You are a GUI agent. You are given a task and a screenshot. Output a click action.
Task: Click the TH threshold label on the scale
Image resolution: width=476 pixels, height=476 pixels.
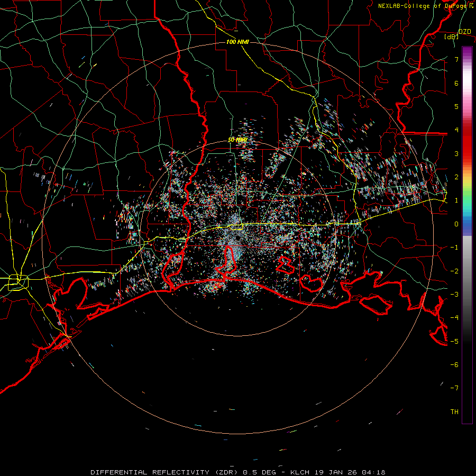454,412
